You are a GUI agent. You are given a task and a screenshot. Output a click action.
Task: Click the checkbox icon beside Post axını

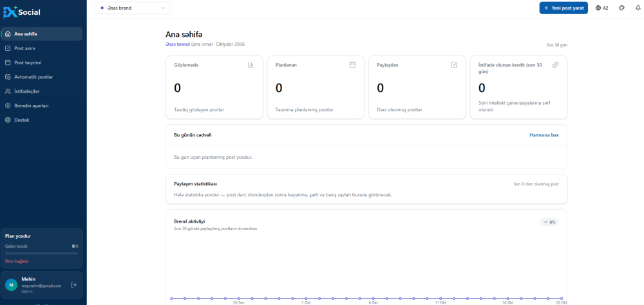8,48
